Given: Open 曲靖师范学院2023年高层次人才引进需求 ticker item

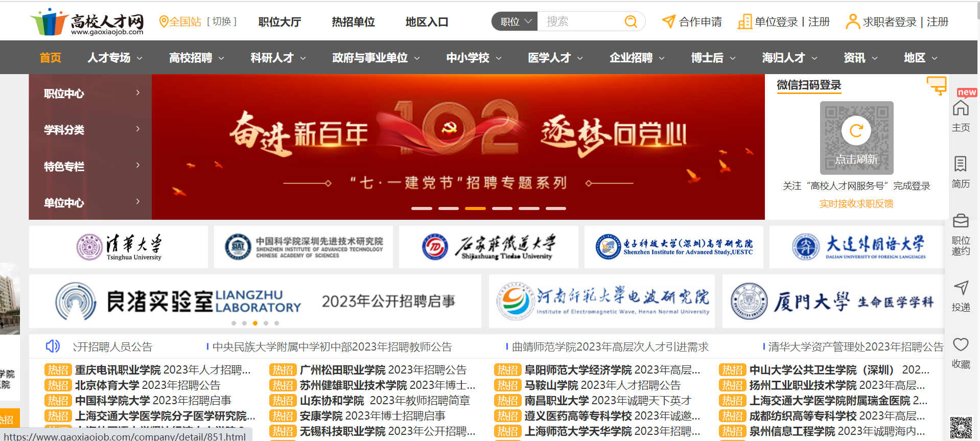Looking at the screenshot, I should coord(611,347).
